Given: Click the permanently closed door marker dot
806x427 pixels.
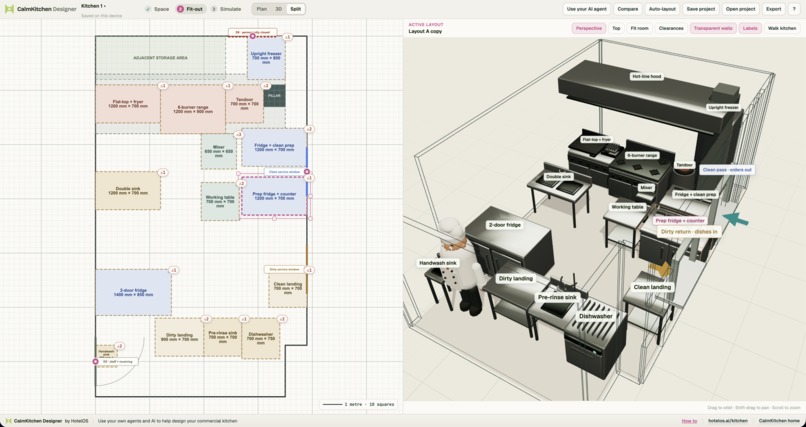Looking at the screenshot, I should (x=252, y=36).
